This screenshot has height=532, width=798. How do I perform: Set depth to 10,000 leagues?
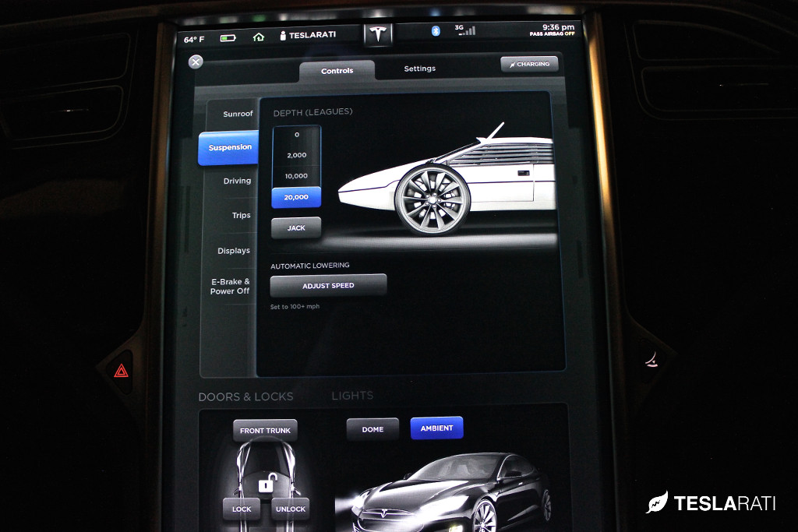click(297, 176)
